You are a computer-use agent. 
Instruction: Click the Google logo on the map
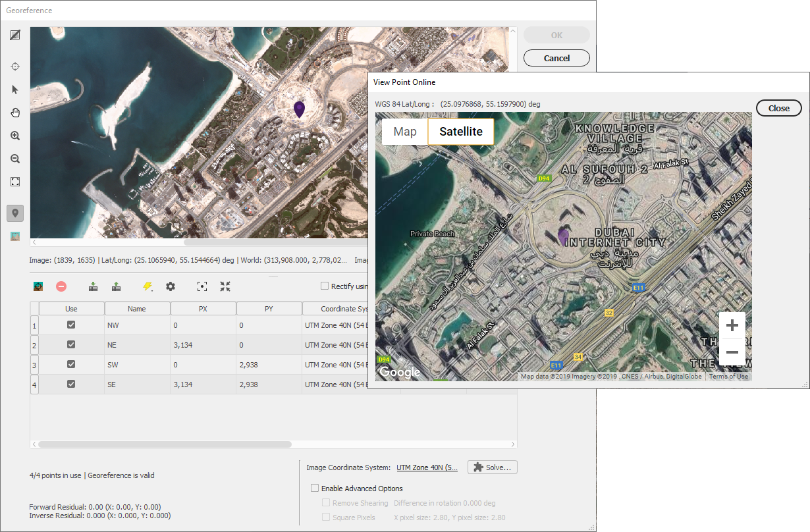(400, 373)
